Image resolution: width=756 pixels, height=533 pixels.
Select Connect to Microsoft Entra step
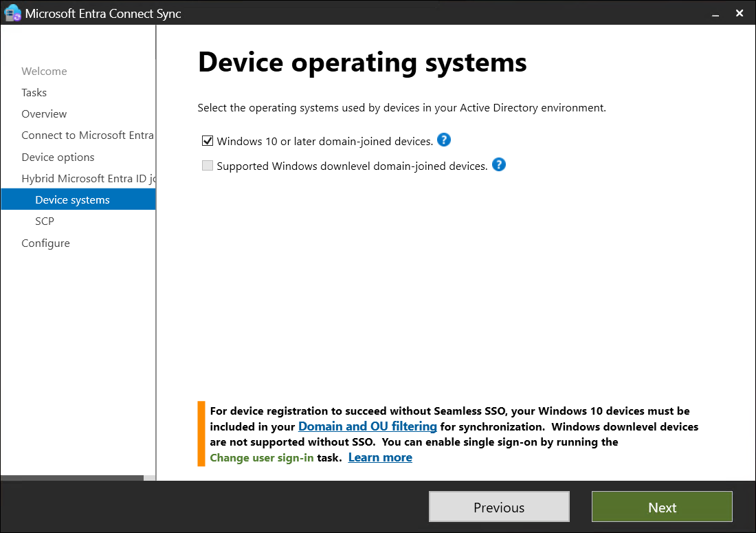87,135
